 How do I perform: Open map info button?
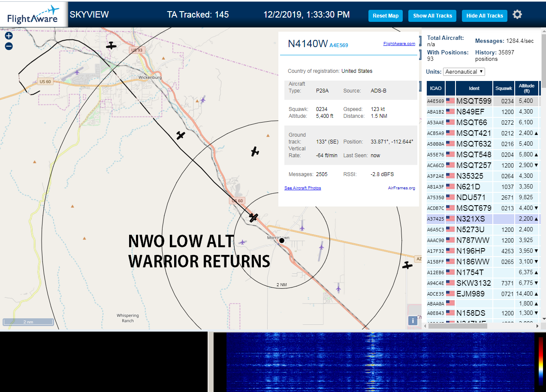[x=413, y=320]
